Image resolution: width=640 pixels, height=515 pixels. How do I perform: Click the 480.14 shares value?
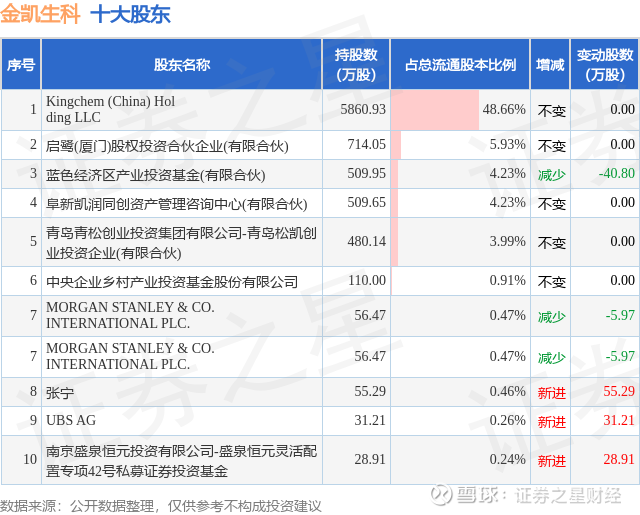(x=367, y=242)
